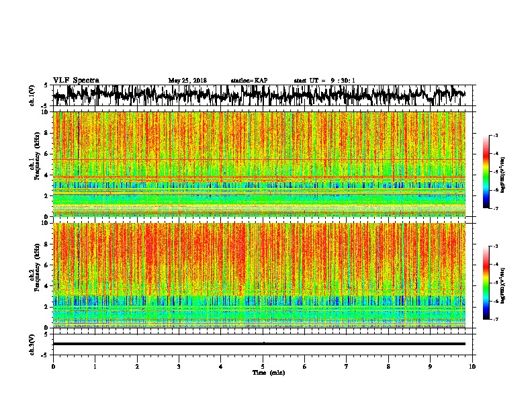Click the ch.1 color bar axis title
The height and width of the screenshot is (411, 532).
click(x=503, y=175)
